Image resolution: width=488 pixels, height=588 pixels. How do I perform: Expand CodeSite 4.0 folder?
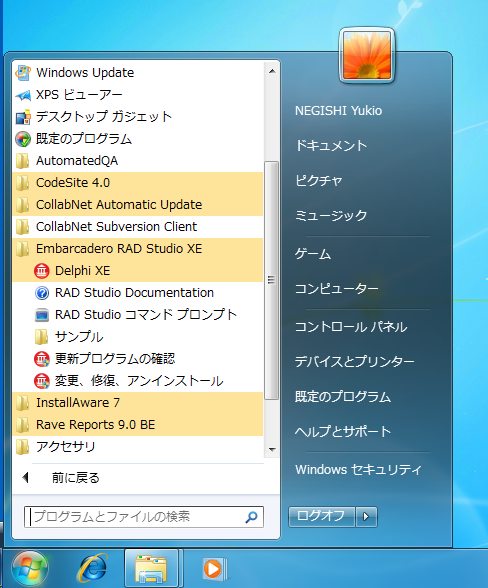pyautogui.click(x=138, y=183)
